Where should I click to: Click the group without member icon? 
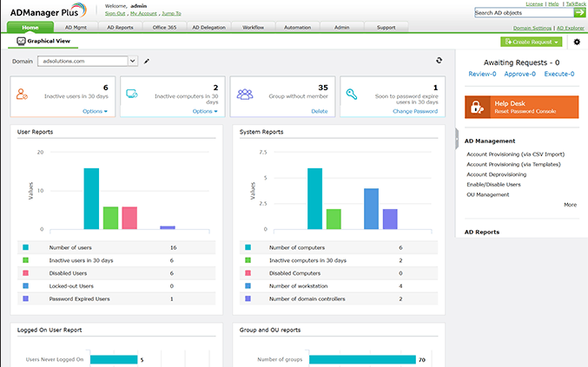coord(245,94)
